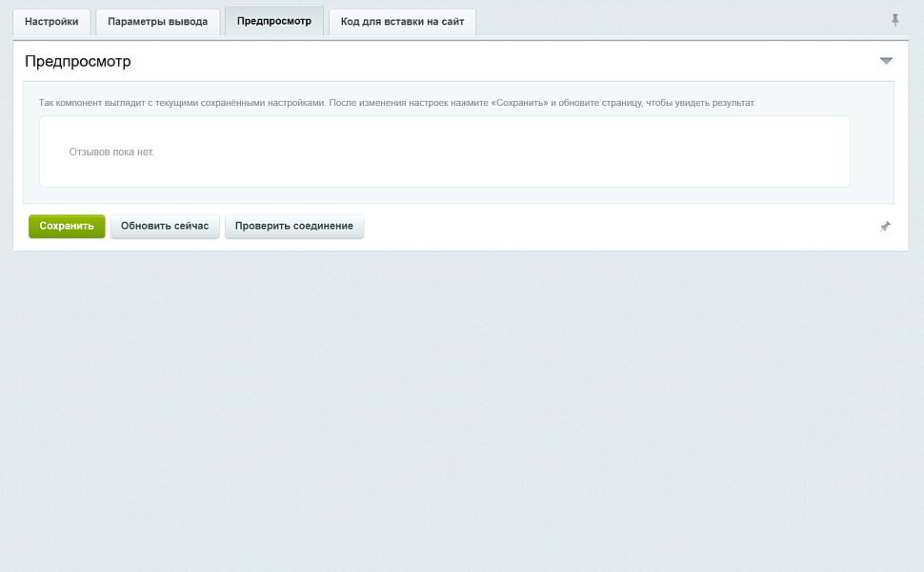Viewport: 924px width, 572px height.
Task: Click the hint text about saved settings
Action: click(x=396, y=103)
